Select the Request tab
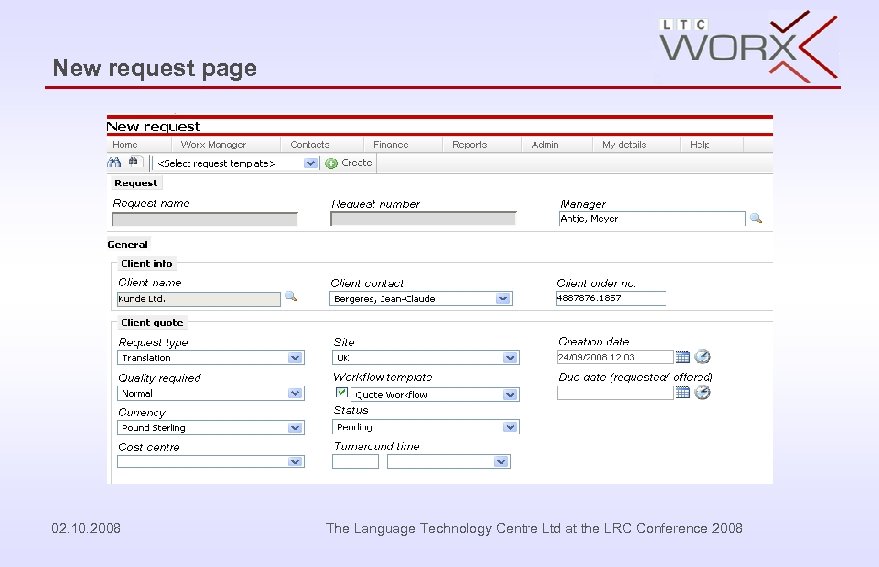The height and width of the screenshot is (567, 879). pos(135,183)
